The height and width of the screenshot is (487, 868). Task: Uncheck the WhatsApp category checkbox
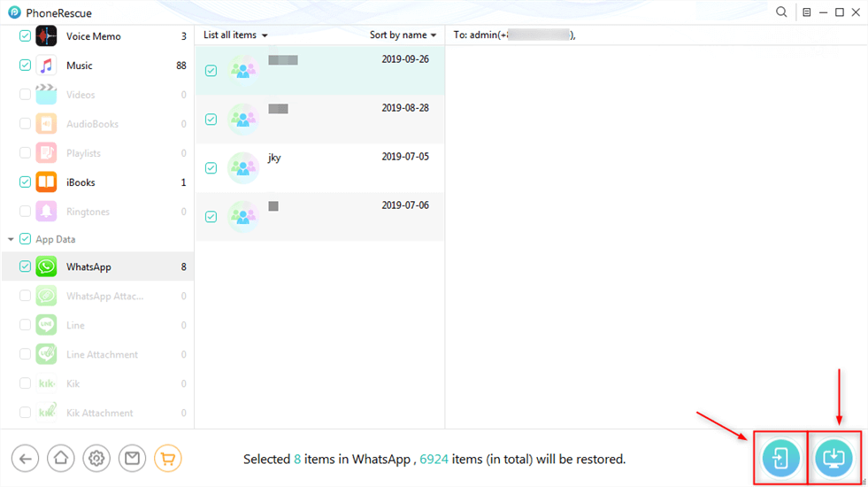click(x=25, y=267)
